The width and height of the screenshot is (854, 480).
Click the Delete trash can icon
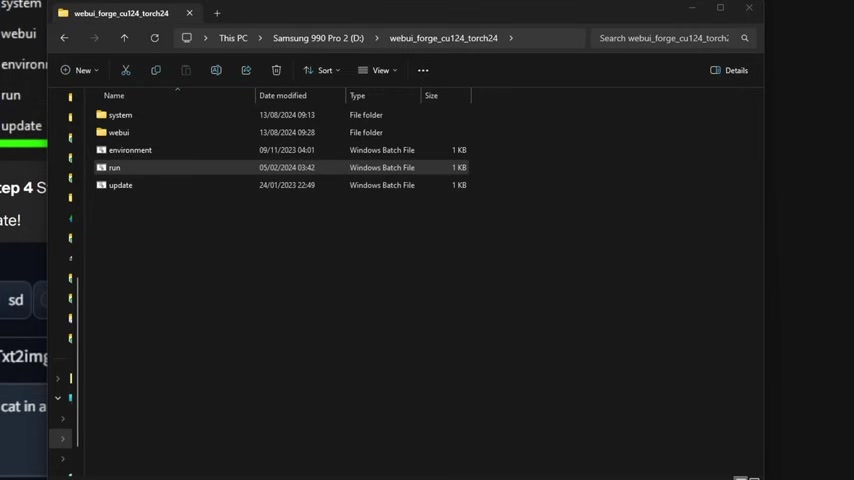click(x=276, y=70)
